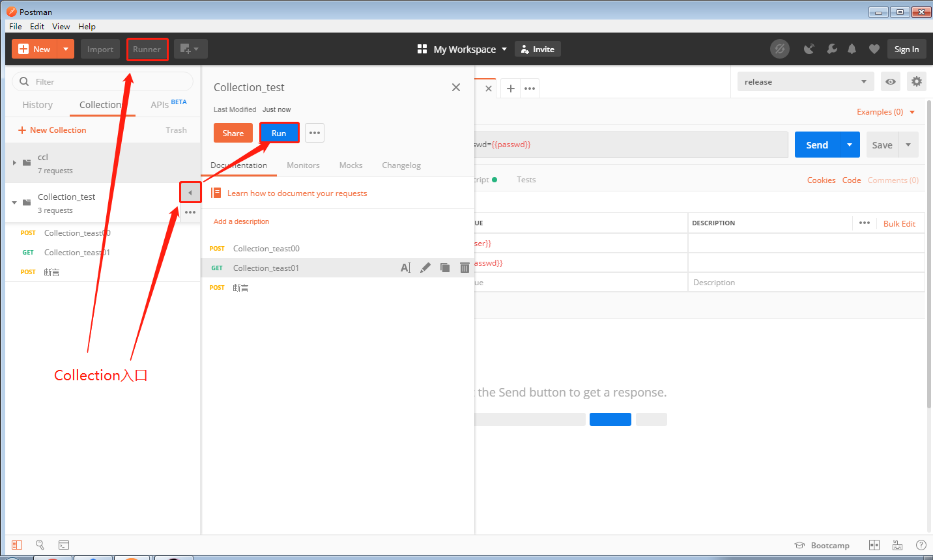This screenshot has height=560, width=933.
Task: Click the request URL input field
Action: click(631, 145)
